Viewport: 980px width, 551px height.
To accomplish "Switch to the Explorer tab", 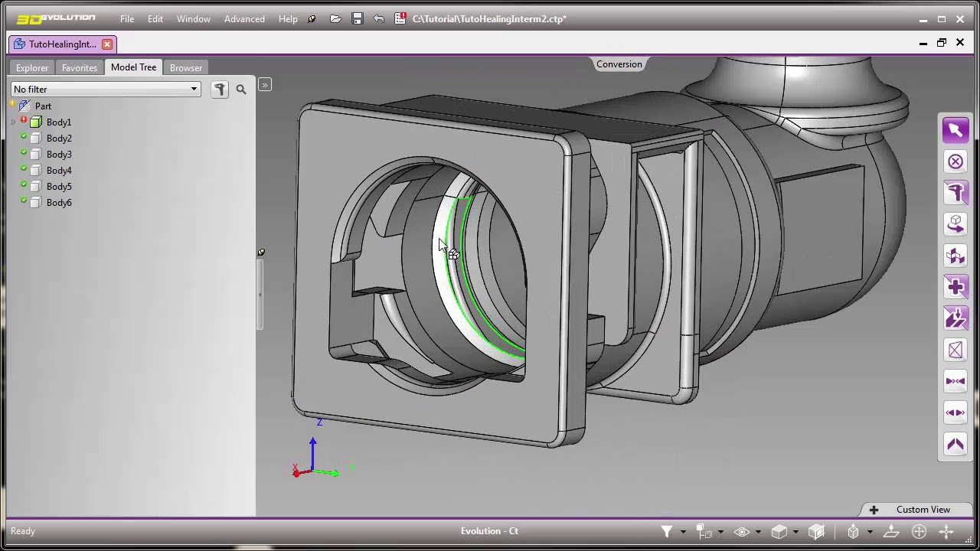I will coord(32,67).
